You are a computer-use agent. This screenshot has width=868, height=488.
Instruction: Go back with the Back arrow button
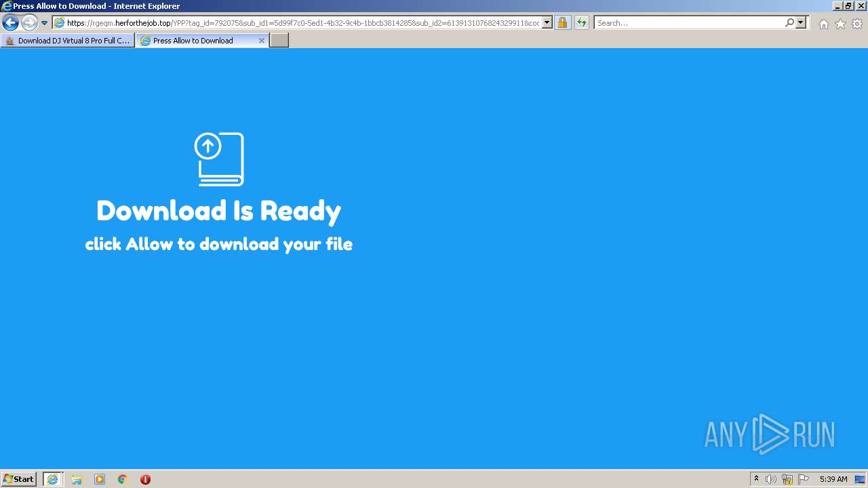click(10, 23)
